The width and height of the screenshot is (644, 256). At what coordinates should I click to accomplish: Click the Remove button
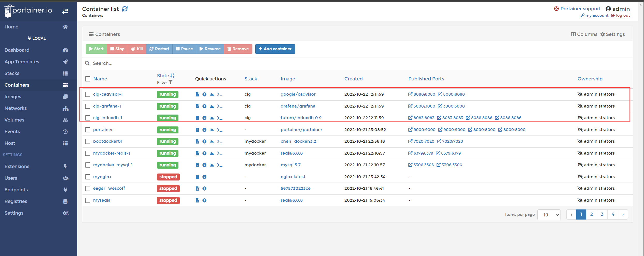(238, 49)
